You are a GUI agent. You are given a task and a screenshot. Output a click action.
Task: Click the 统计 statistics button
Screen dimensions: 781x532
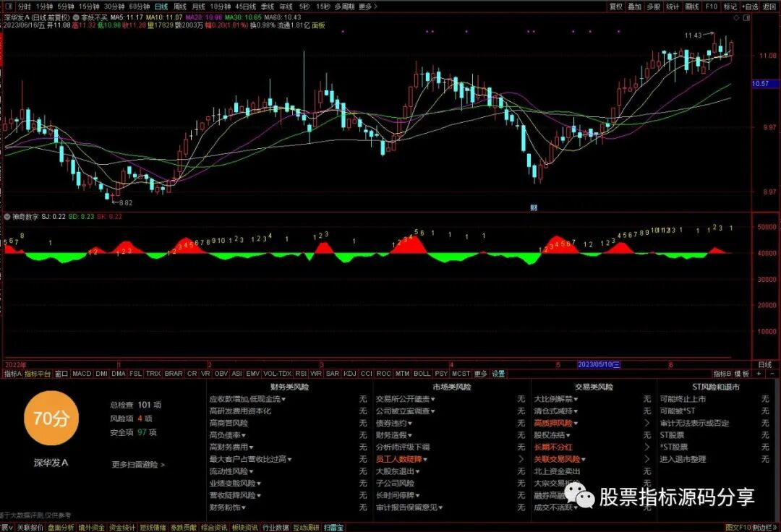(673, 7)
